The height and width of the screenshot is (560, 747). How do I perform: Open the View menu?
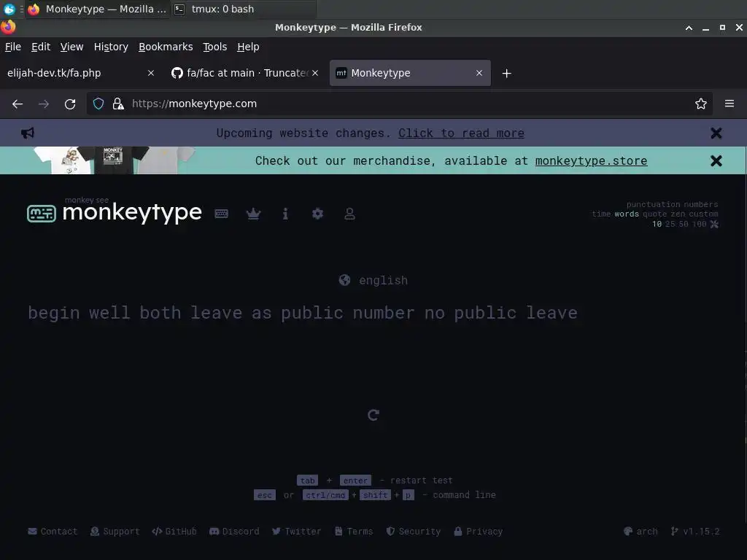coord(72,47)
